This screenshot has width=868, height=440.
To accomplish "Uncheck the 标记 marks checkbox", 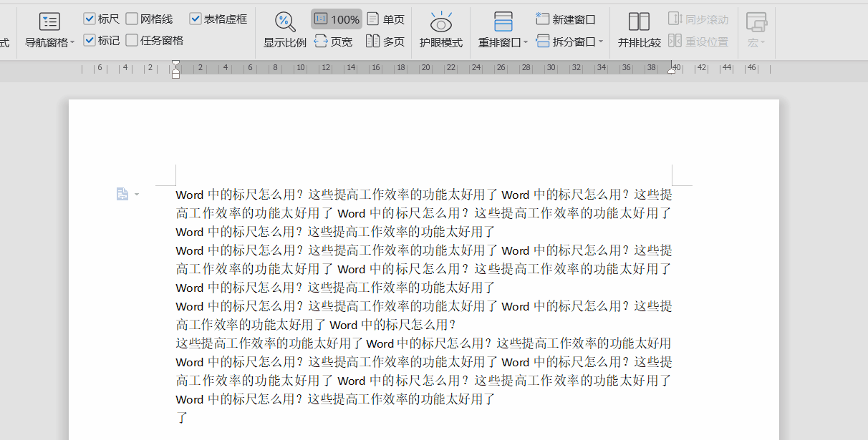I will point(90,40).
